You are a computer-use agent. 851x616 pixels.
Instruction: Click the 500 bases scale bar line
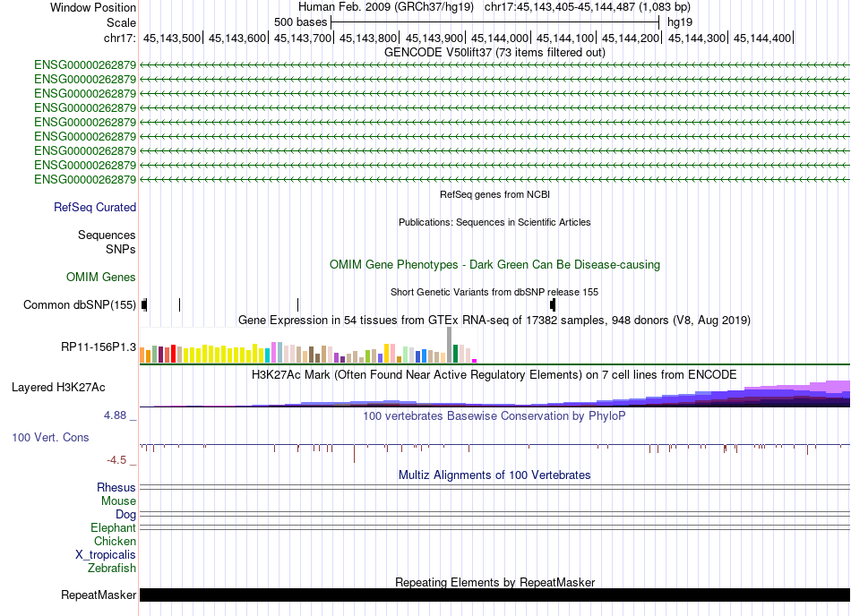(495, 22)
